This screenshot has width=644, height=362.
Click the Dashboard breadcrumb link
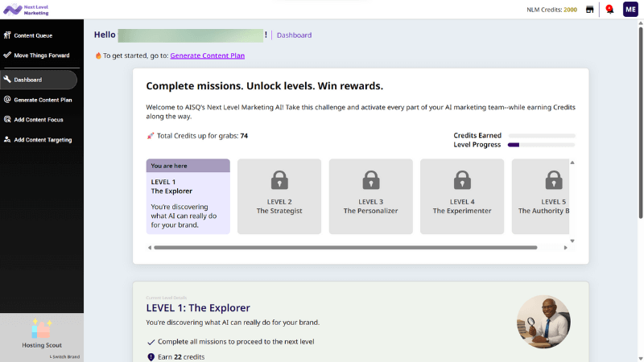coord(294,35)
